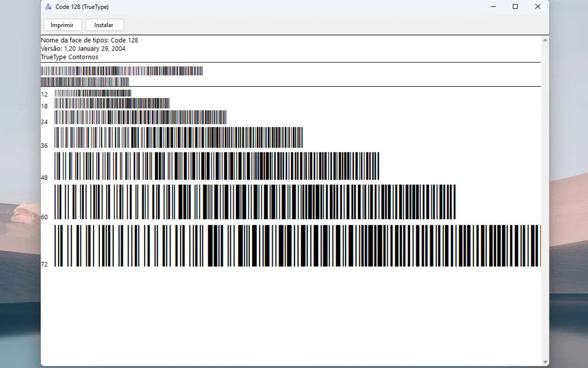This screenshot has height=368, width=588.
Task: Click the size label 12
Action: (44, 95)
